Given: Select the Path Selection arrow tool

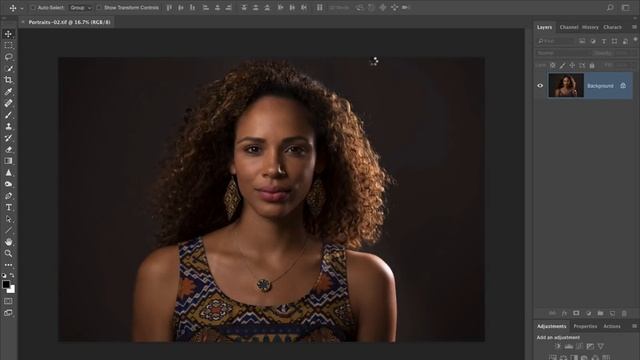Looking at the screenshot, I should [8, 219].
